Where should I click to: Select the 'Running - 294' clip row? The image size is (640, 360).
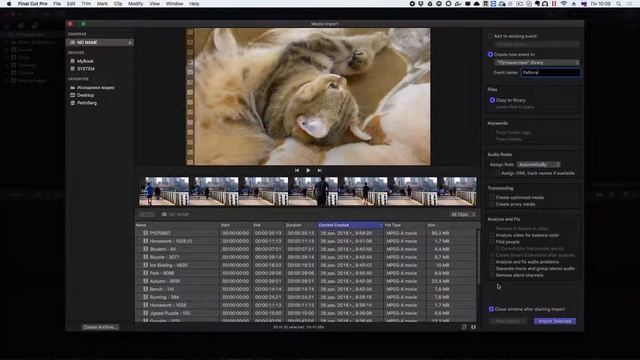click(305, 297)
